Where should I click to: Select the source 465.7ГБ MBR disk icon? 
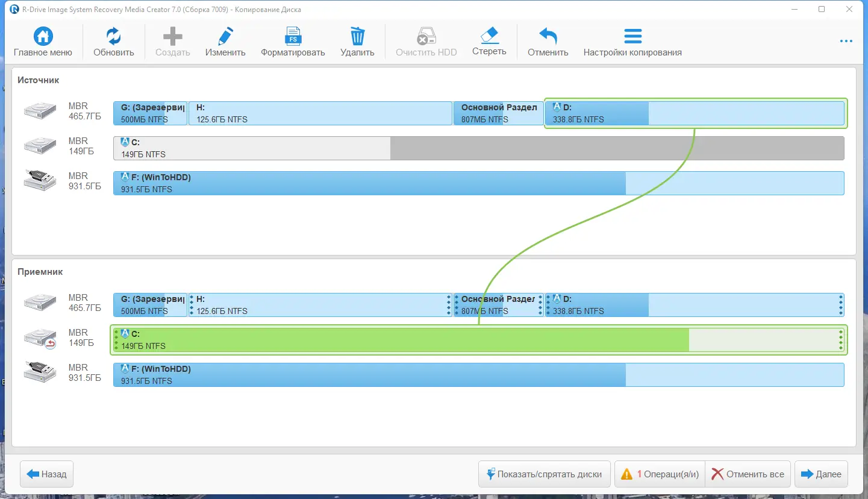40,111
